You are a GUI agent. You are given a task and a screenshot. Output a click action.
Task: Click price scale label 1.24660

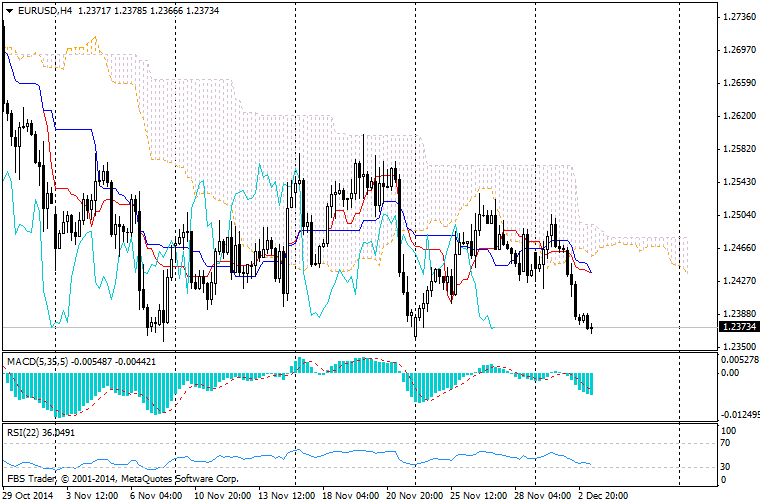(739, 248)
